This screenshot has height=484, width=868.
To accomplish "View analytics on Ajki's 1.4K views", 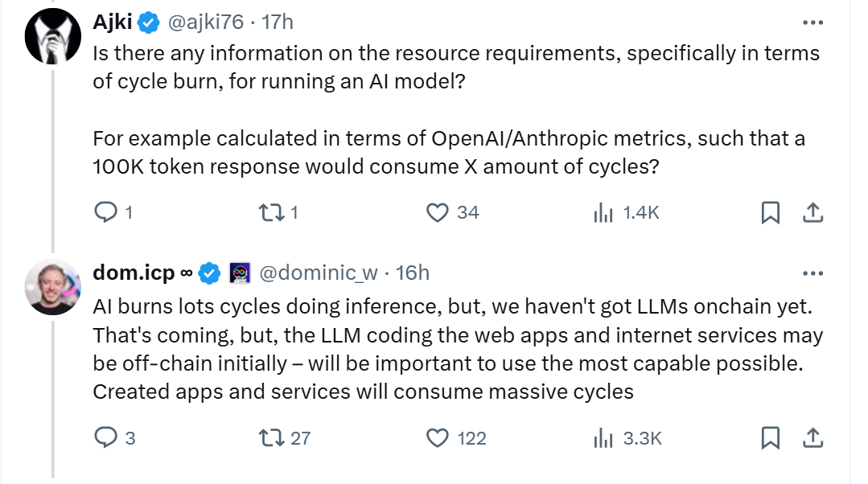I will coord(601,212).
